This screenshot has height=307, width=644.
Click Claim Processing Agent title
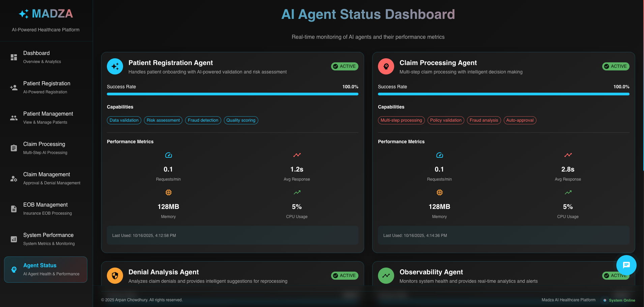[438, 63]
